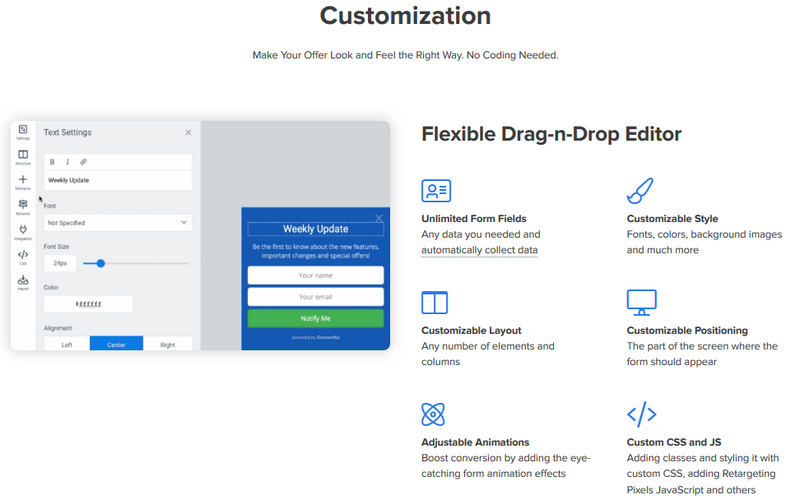Toggle bold in Text Settings editor
800x500 pixels.
tap(52, 162)
